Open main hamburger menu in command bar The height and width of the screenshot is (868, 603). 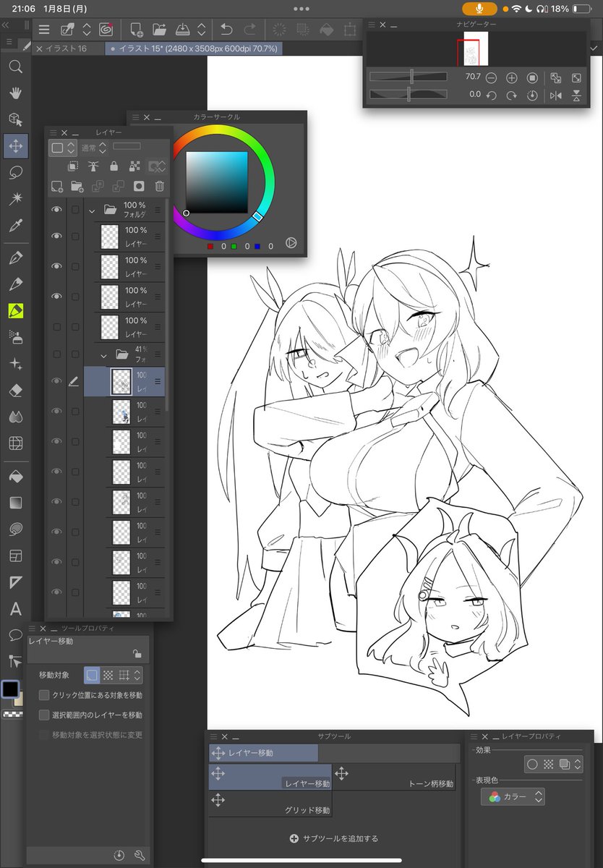[44, 30]
